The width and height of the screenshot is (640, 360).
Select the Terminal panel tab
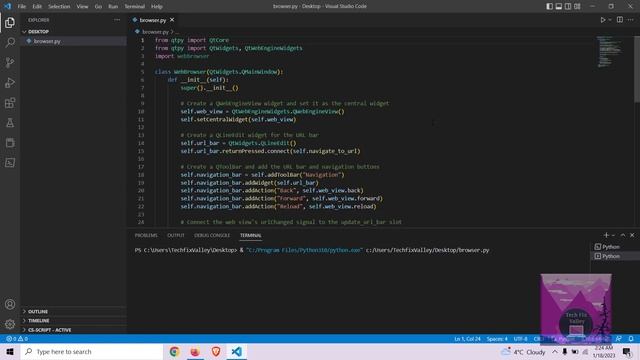click(251, 235)
